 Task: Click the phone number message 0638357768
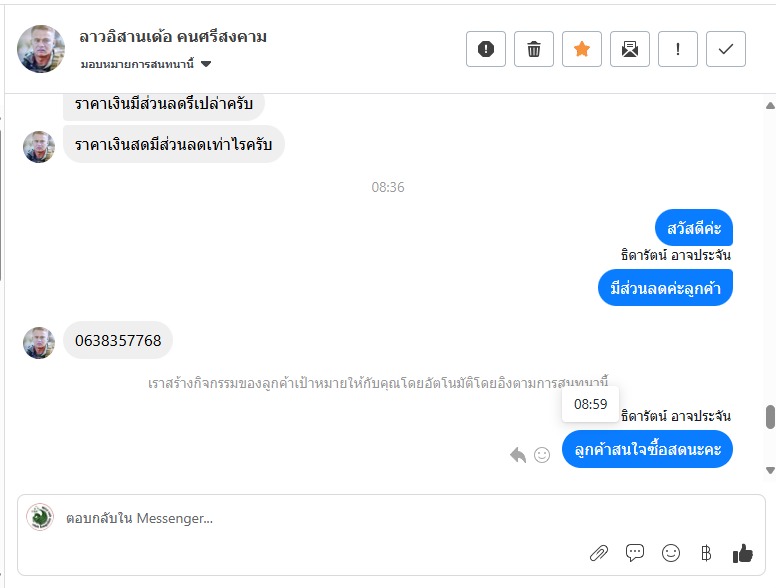[x=118, y=341]
